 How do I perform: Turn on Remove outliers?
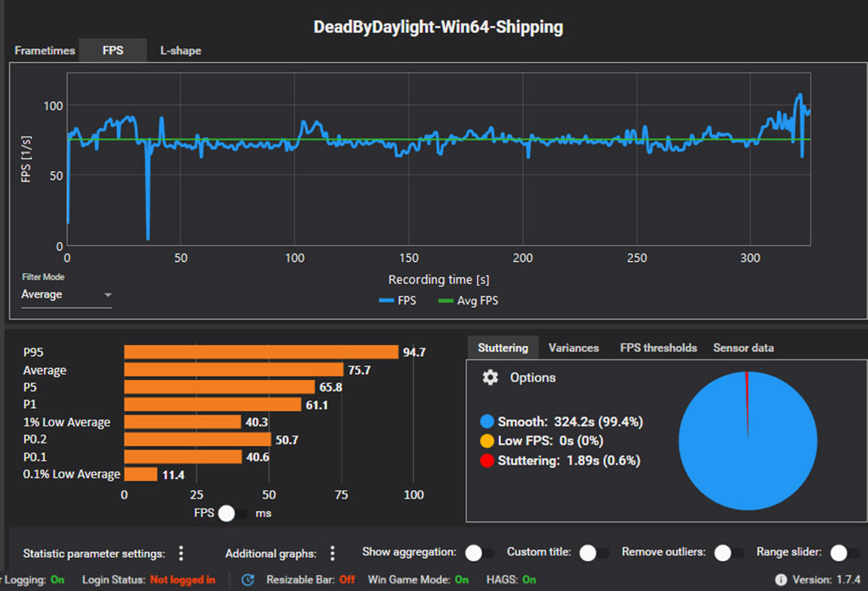click(727, 553)
